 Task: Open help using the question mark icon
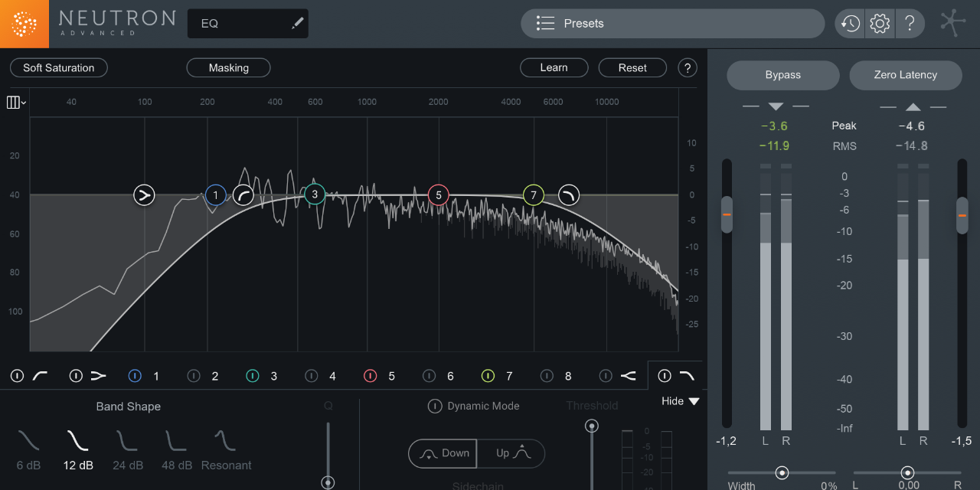pos(910,23)
